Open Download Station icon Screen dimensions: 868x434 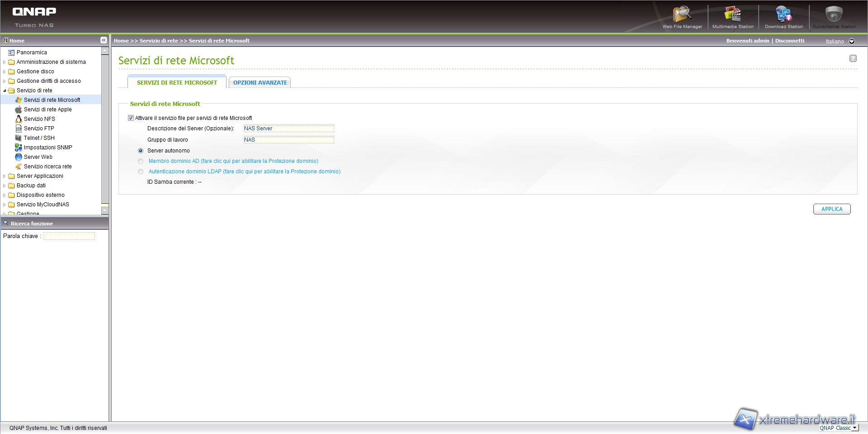point(783,15)
